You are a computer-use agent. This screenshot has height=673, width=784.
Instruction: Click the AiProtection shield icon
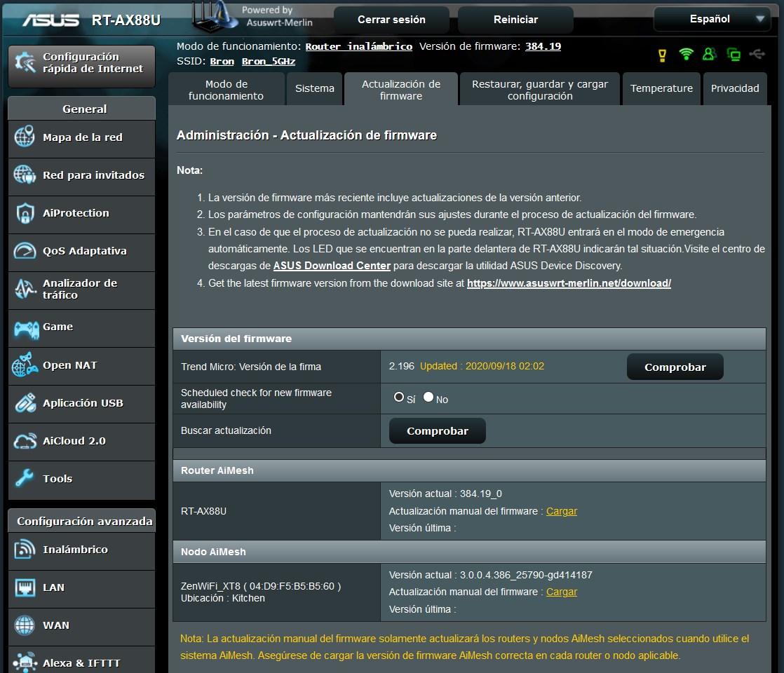25,213
